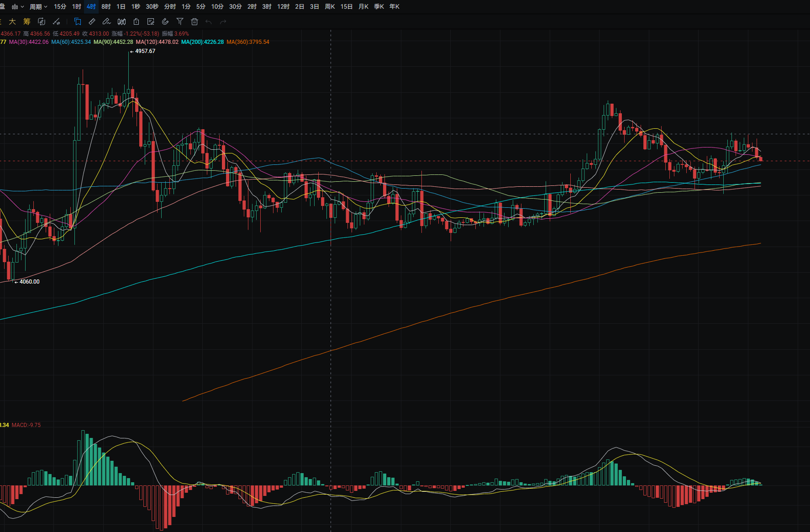
Task: Click the 高 4366.56 high value
Action: point(37,34)
